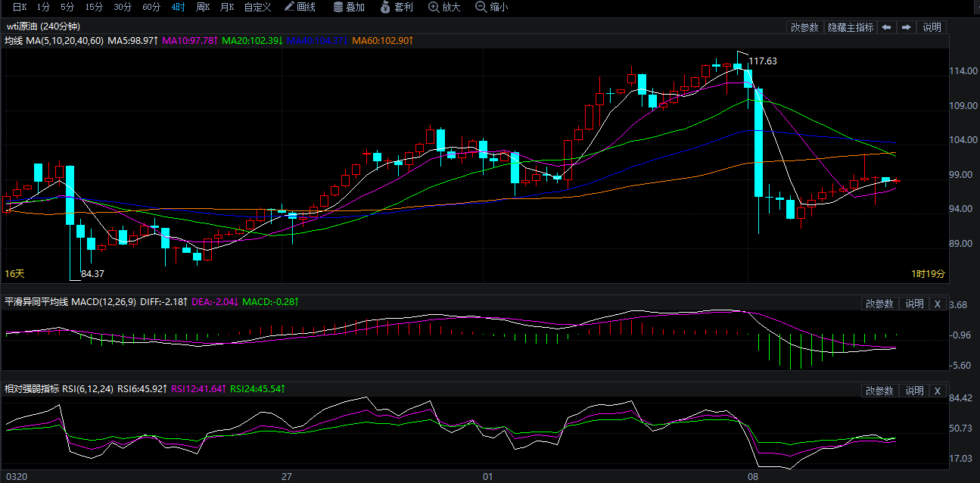Zoom in with the 放大 magnifier

pos(444,8)
